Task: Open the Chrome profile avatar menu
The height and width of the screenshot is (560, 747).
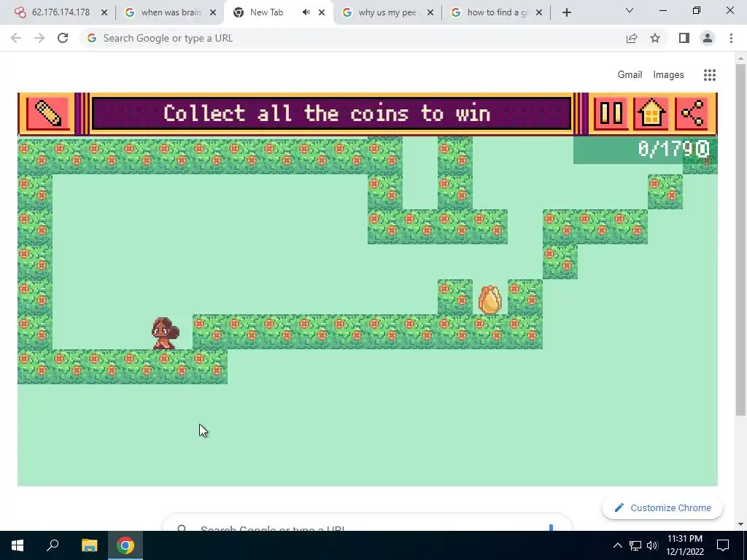Action: pyautogui.click(x=708, y=38)
